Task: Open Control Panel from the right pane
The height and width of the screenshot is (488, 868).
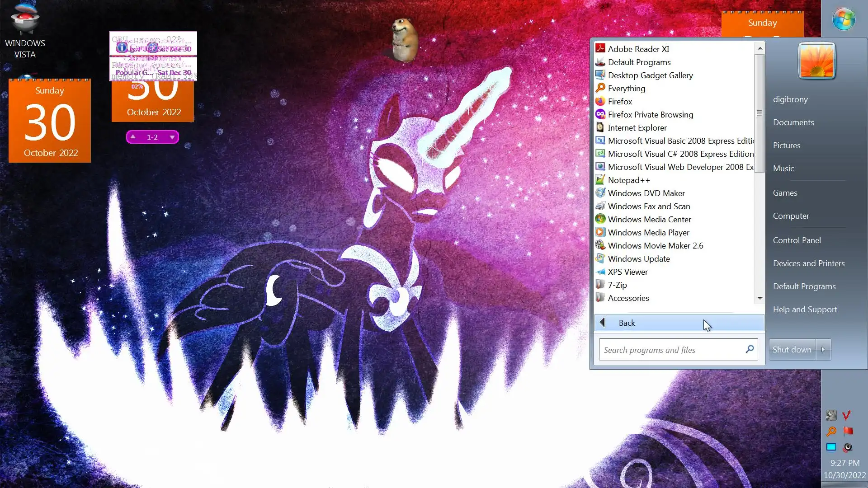Action: 797,240
